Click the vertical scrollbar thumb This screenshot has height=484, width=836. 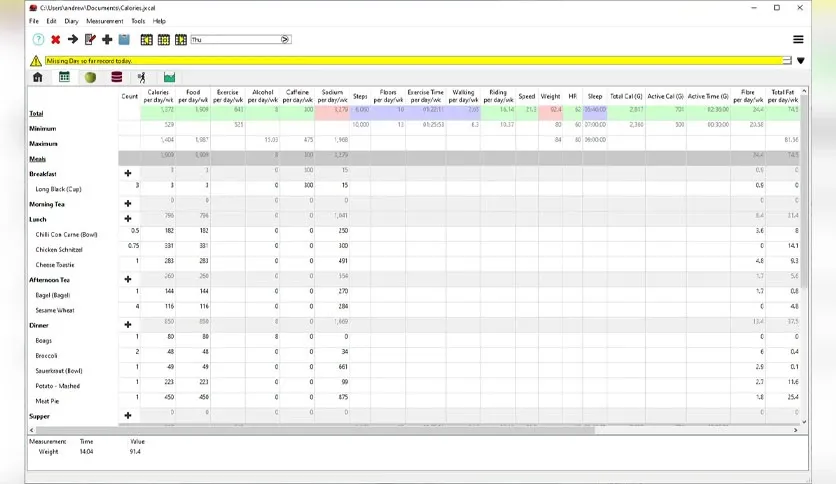(804, 192)
